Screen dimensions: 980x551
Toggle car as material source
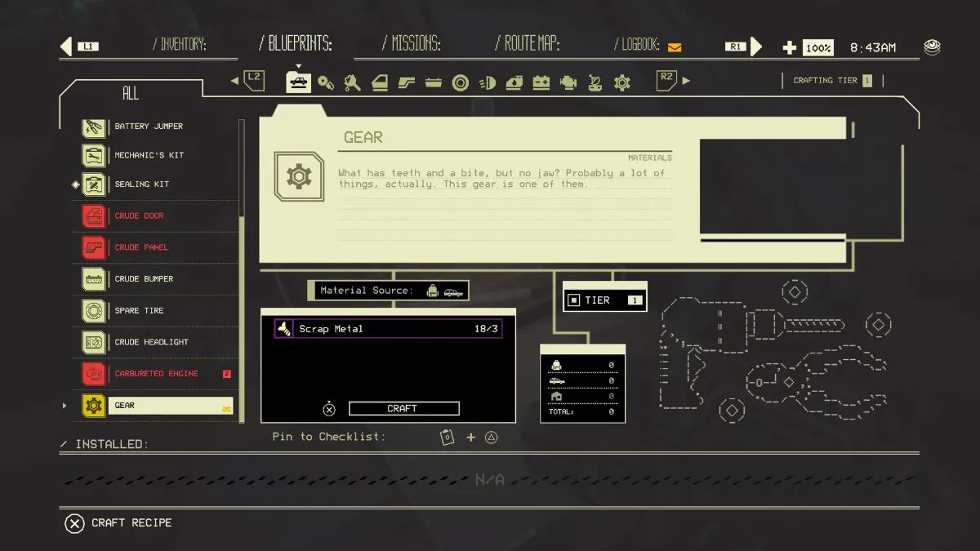pyautogui.click(x=453, y=291)
